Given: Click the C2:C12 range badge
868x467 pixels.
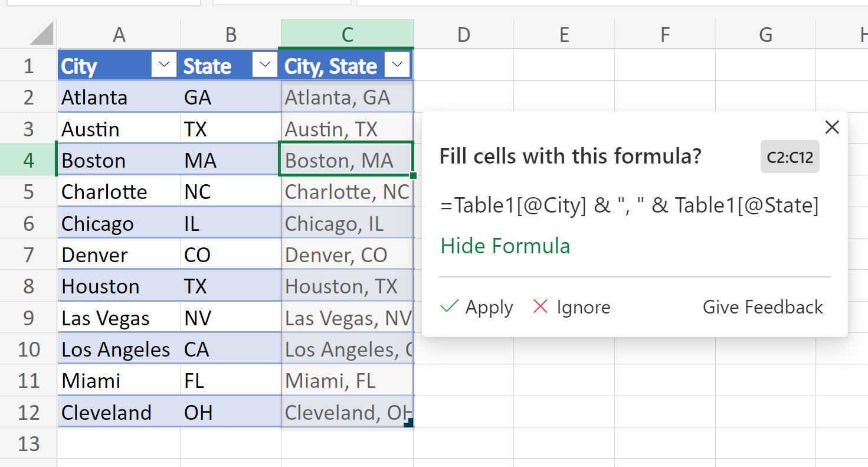Looking at the screenshot, I should pyautogui.click(x=790, y=157).
